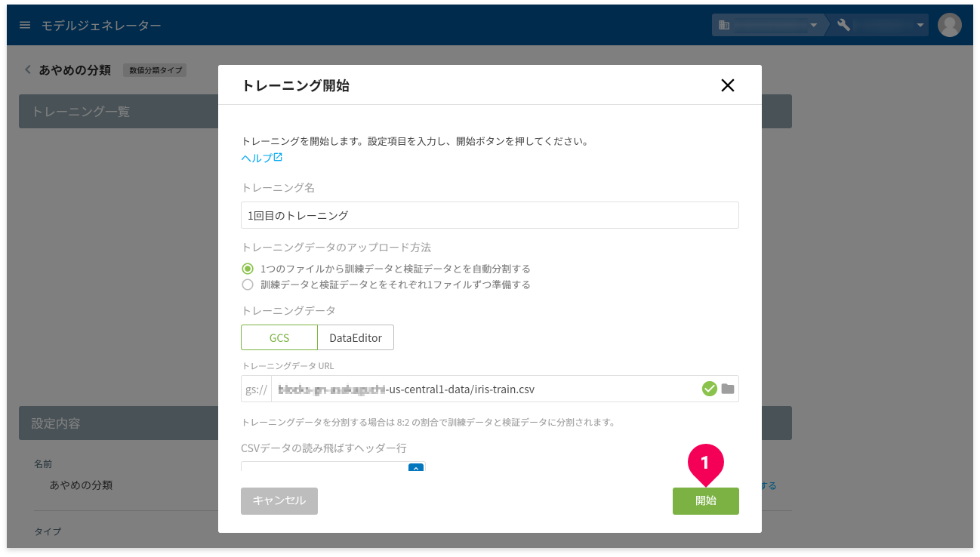Close the トレーニング開始 dialog with X

[727, 85]
